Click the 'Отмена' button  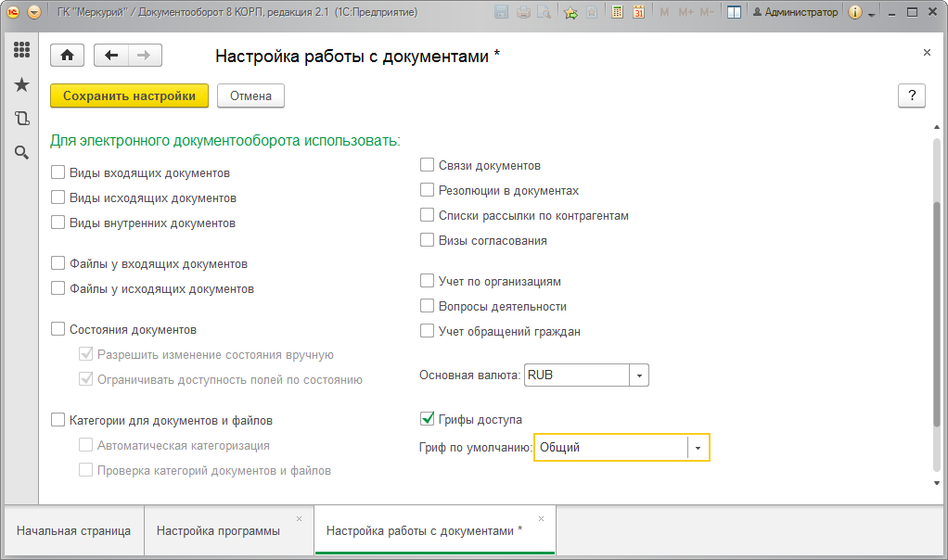tap(250, 95)
